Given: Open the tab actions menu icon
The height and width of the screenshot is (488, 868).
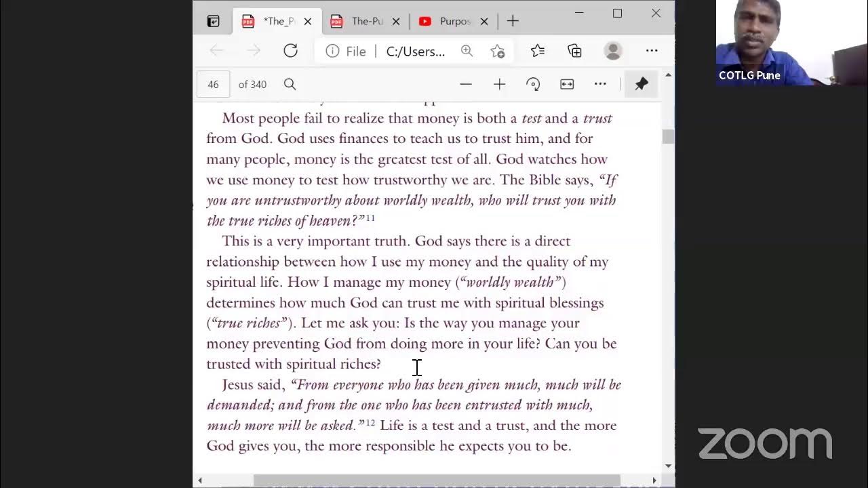Looking at the screenshot, I should pyautogui.click(x=214, y=22).
